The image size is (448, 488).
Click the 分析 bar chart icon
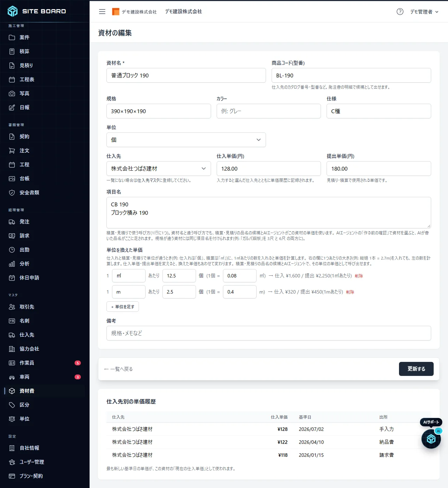(x=12, y=264)
